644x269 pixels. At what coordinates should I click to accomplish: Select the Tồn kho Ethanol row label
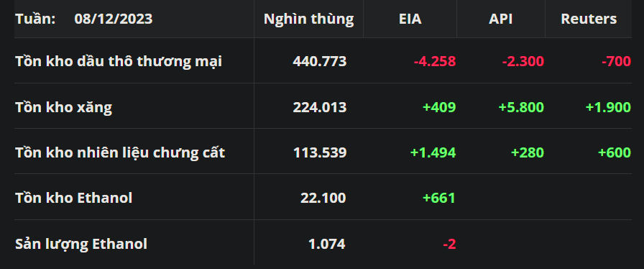[74, 198]
